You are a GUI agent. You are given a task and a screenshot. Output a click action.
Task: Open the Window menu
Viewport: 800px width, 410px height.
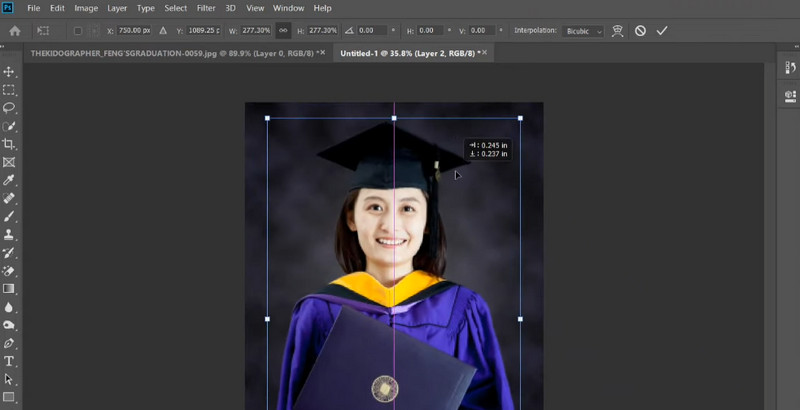click(288, 8)
